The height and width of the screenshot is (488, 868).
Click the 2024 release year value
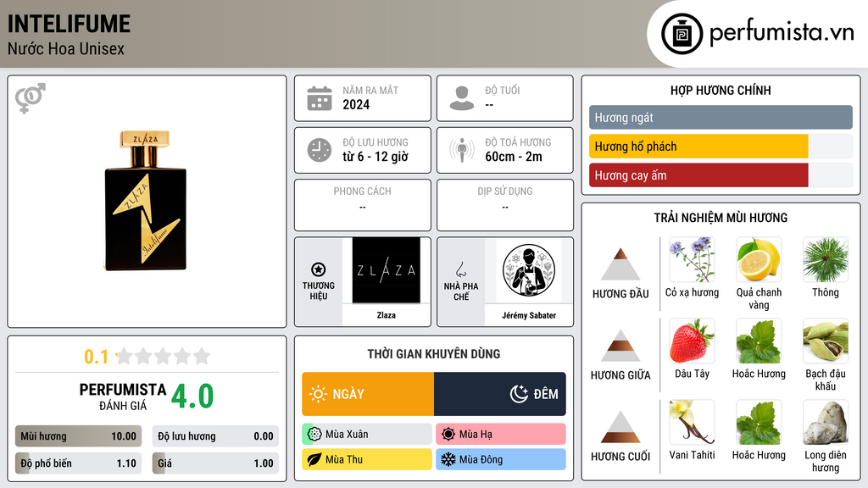(x=356, y=104)
